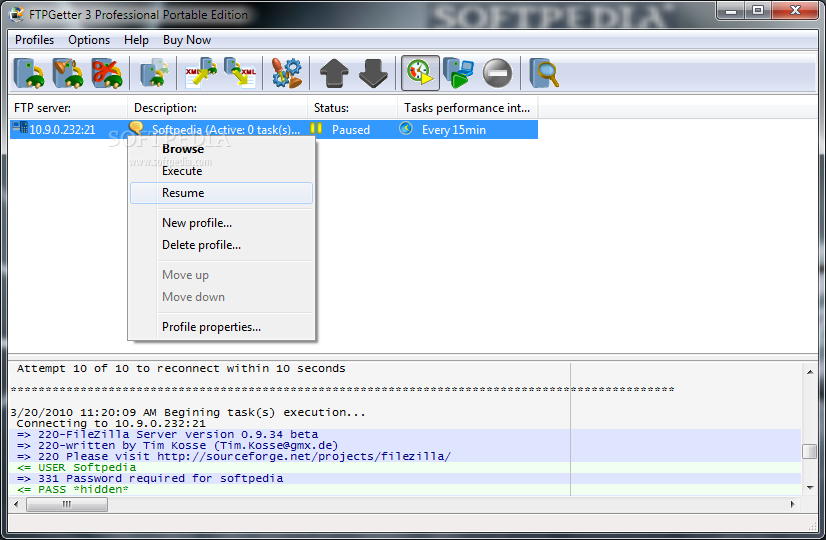Open the Profiles menu
Screen dimensions: 826x540
point(34,40)
